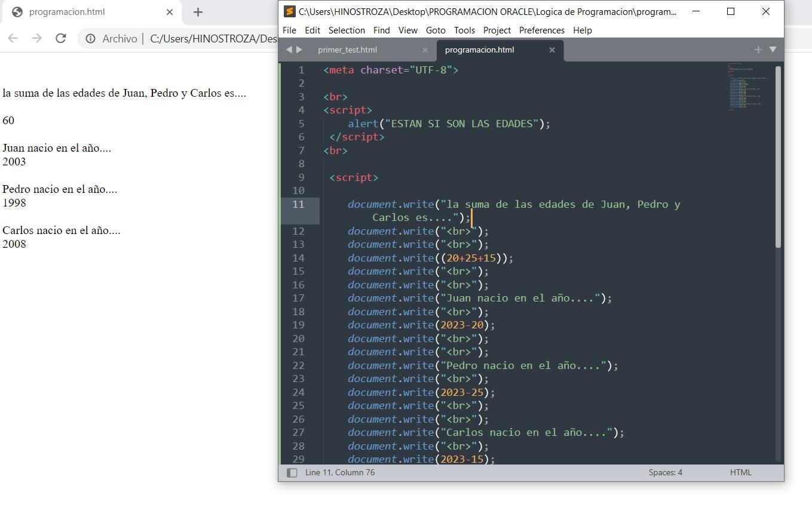
Task: Click 'Pedro nacio en el año....' in the browser
Action: pos(60,189)
